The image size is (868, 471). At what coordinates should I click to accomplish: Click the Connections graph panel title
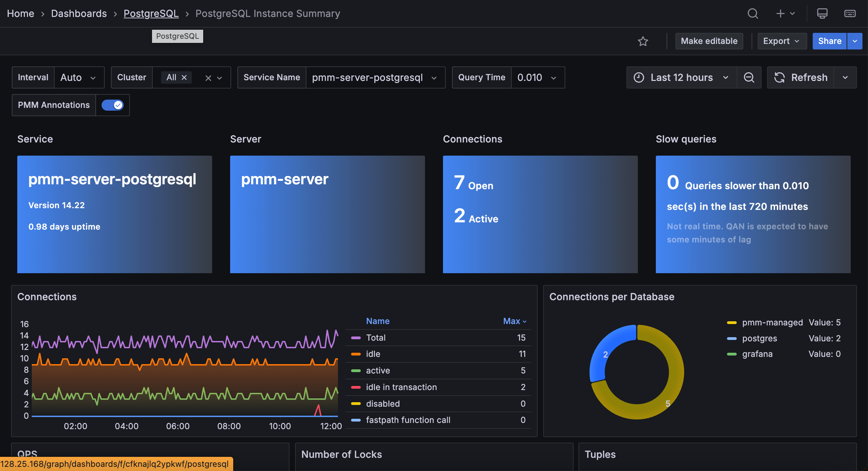click(x=47, y=297)
